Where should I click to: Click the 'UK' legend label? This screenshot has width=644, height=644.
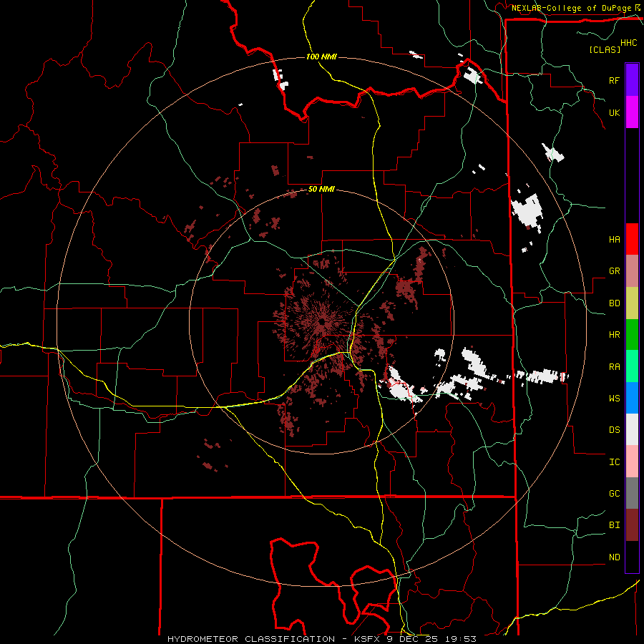point(614,112)
